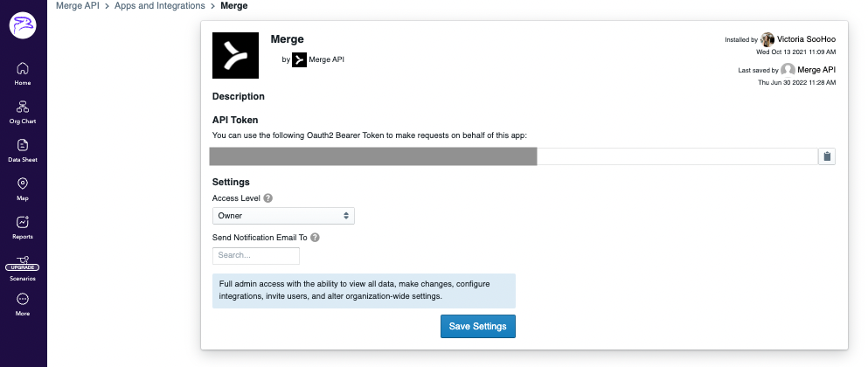Screen dimensions: 868x367
Task: Go to the Apps and Integrations breadcrumb
Action: [x=159, y=6]
